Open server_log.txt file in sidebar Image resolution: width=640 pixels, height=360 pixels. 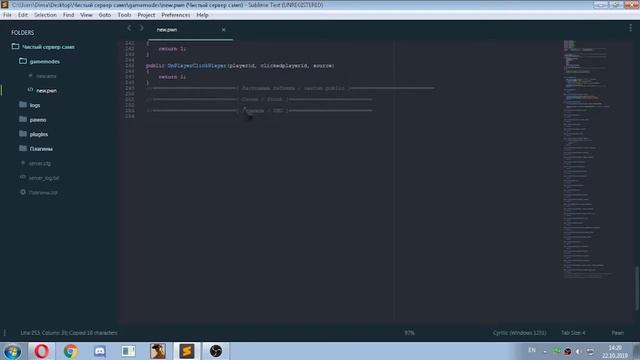pyautogui.click(x=44, y=178)
